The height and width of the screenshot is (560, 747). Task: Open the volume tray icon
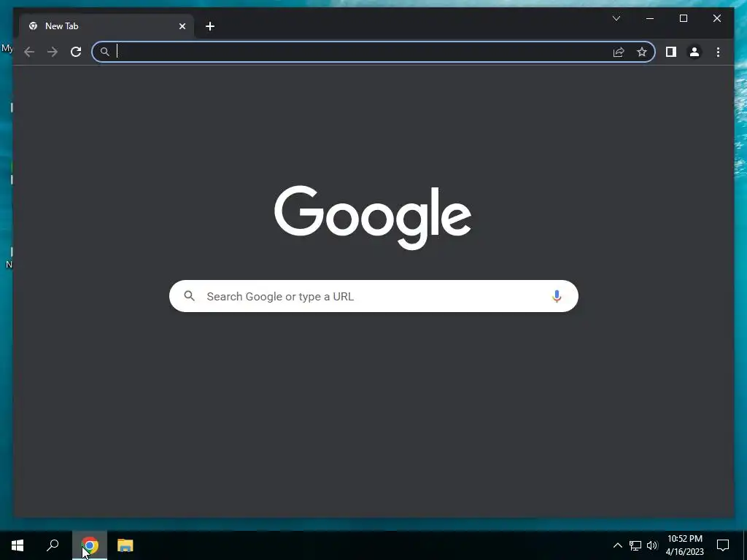point(652,545)
